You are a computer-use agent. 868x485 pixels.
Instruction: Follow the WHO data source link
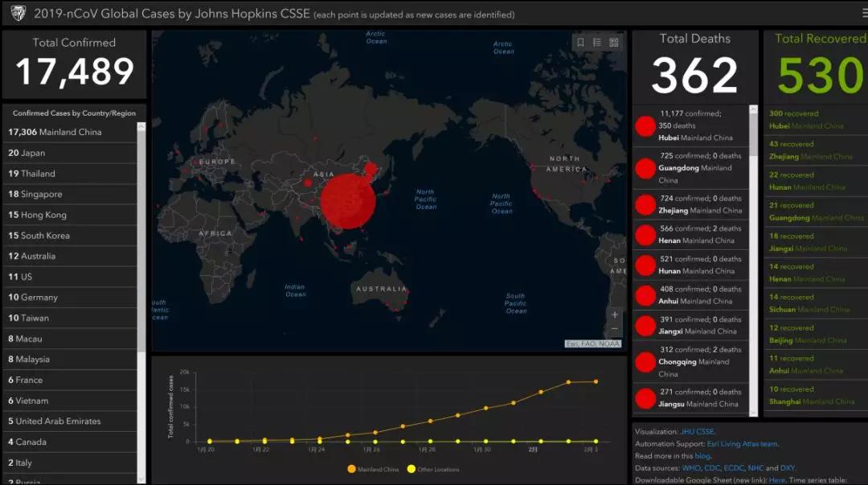click(x=692, y=467)
